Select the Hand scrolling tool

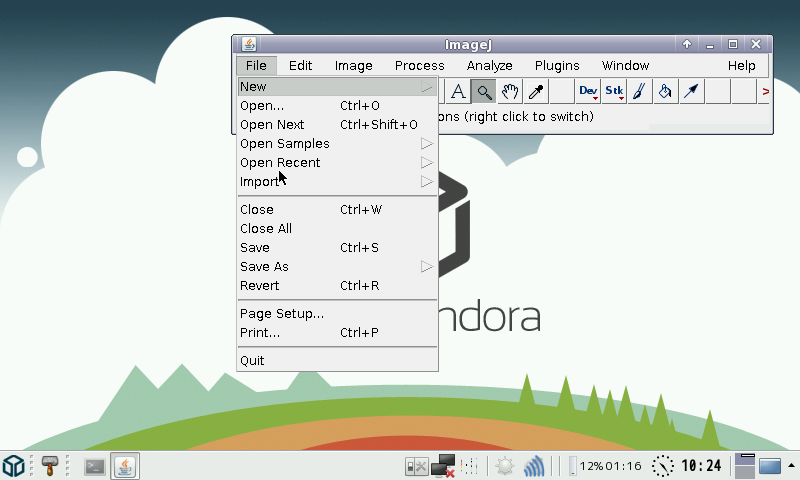(510, 92)
